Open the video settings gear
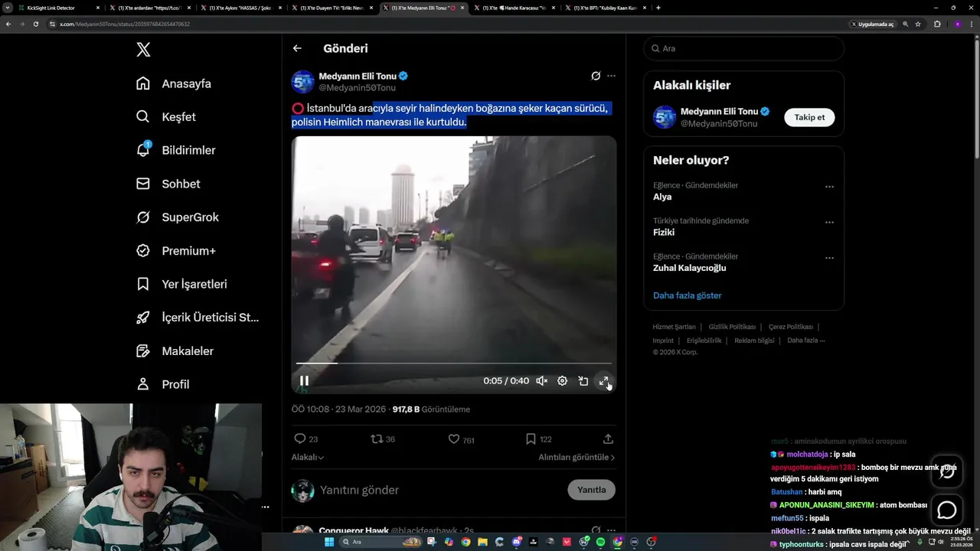 click(x=562, y=380)
